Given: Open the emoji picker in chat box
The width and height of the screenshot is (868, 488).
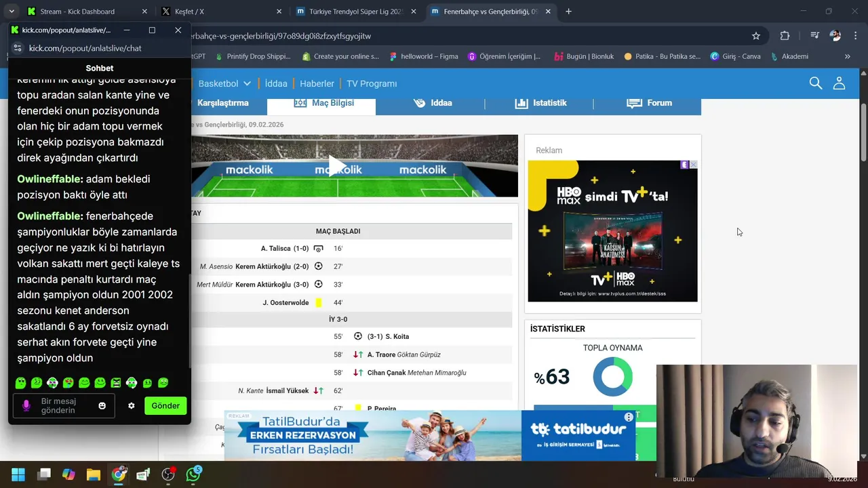Looking at the screenshot, I should click(102, 406).
